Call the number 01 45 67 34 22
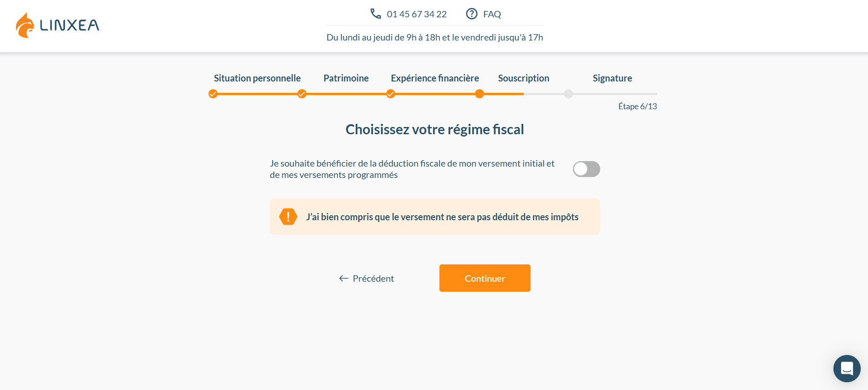The height and width of the screenshot is (390, 868). 416,14
